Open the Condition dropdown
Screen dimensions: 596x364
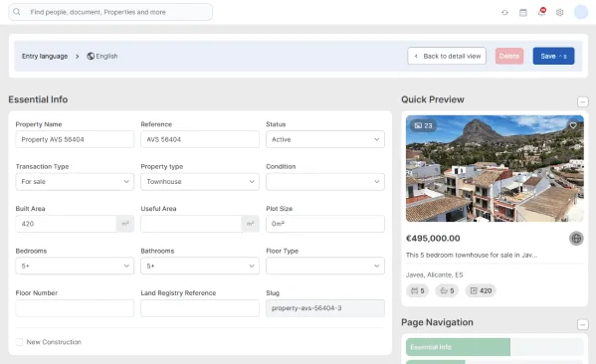(x=325, y=182)
